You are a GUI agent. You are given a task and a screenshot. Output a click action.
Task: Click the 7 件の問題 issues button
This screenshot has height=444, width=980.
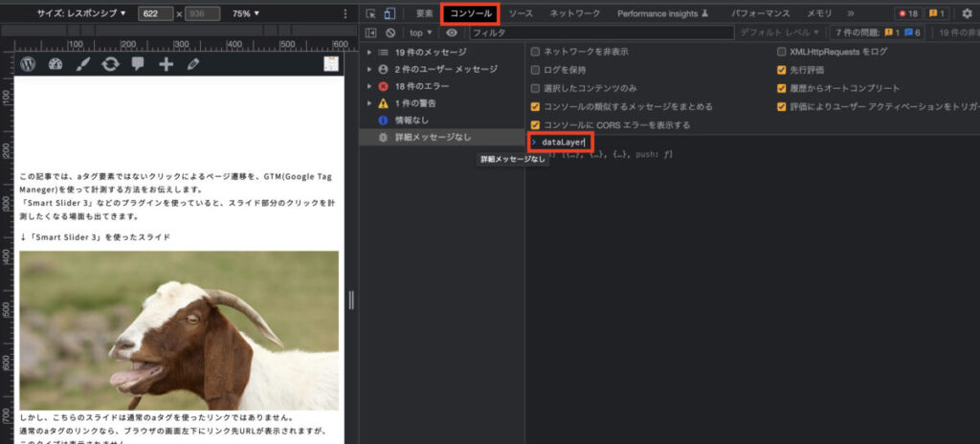tap(878, 33)
